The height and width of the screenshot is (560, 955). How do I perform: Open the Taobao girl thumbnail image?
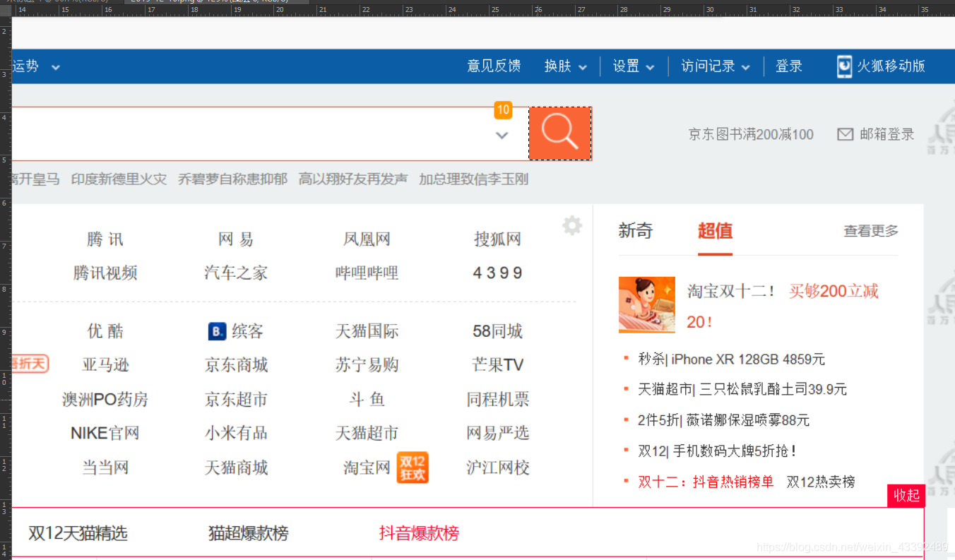click(x=646, y=304)
